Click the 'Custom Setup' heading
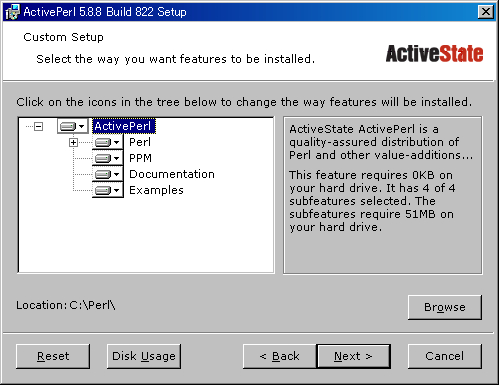This screenshot has width=499, height=385. [63, 37]
